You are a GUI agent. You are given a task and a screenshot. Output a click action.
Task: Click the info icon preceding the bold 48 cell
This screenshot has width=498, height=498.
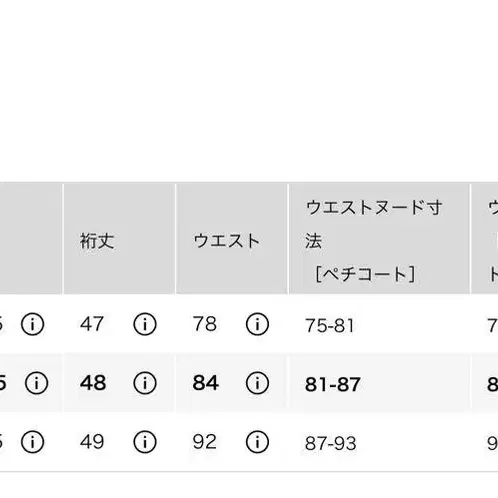pyautogui.click(x=36, y=383)
